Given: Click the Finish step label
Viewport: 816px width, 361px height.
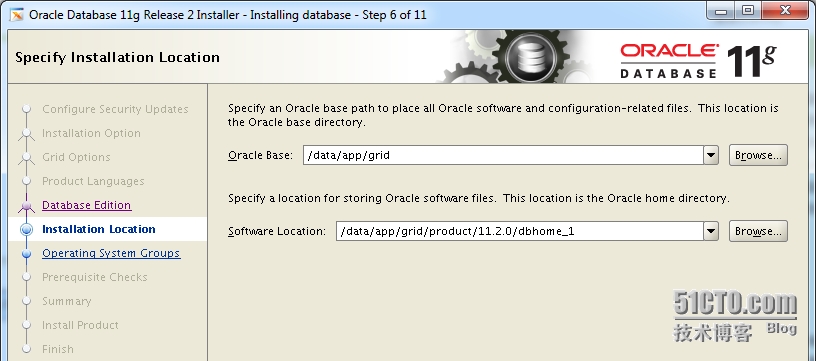Looking at the screenshot, I should point(58,349).
